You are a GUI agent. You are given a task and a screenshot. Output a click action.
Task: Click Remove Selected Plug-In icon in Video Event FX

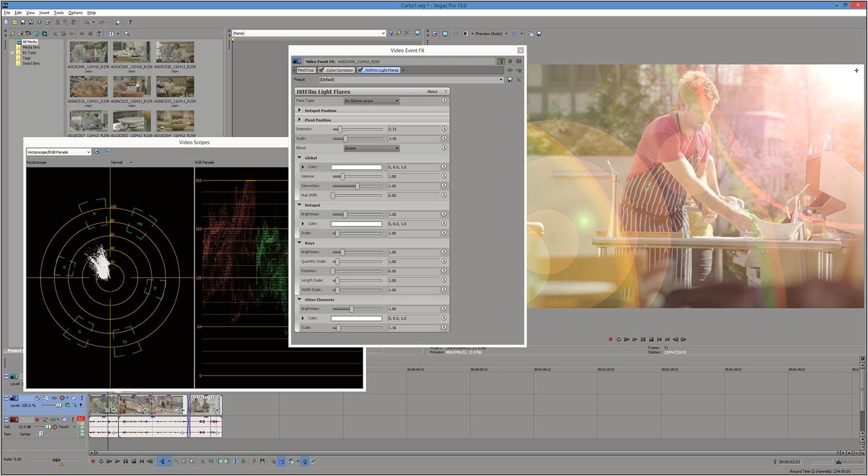pos(519,70)
